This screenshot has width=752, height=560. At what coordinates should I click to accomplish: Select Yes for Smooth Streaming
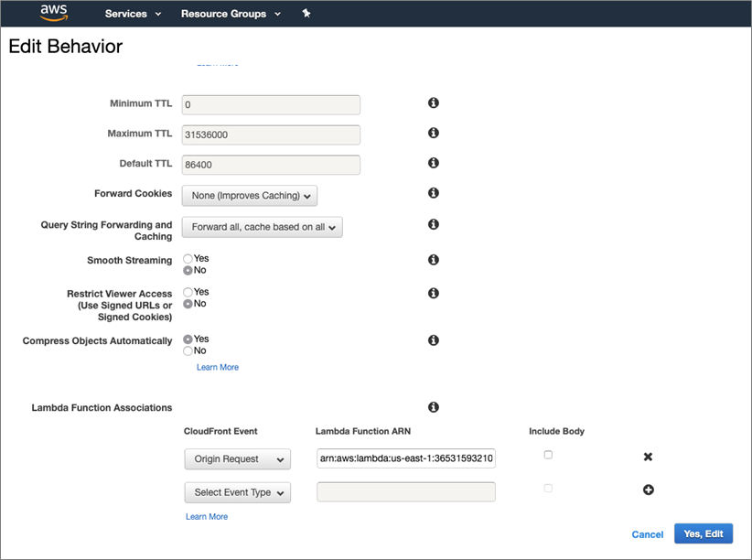coord(188,259)
